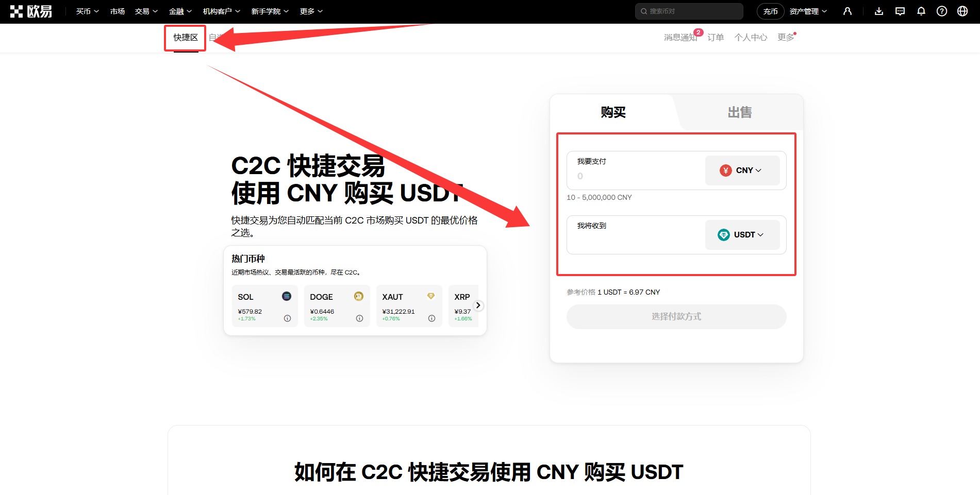
Task: Open the chat support icon
Action: tap(900, 11)
